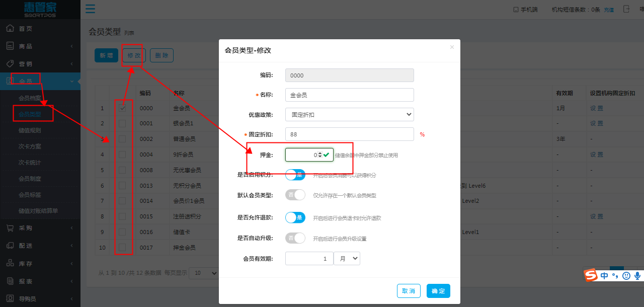Screen dimensions: 644x307
Task: Open 次卡统计 submenu item
Action: pyautogui.click(x=30, y=163)
